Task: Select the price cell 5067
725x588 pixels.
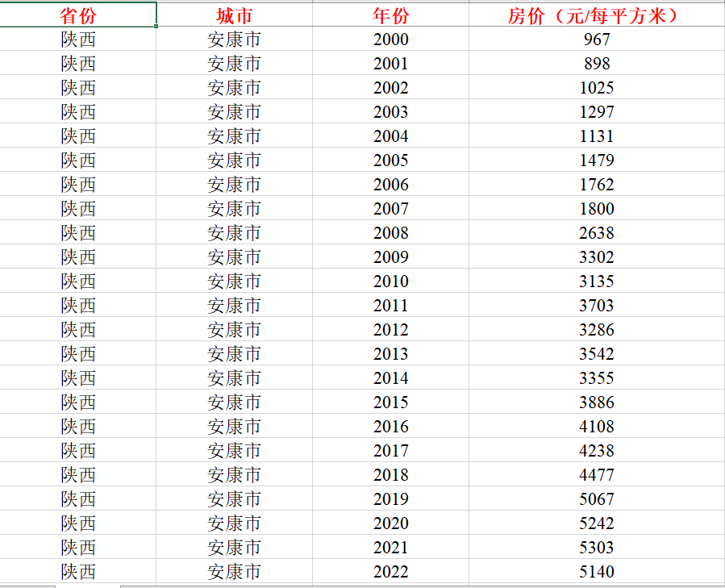Action: [597, 498]
